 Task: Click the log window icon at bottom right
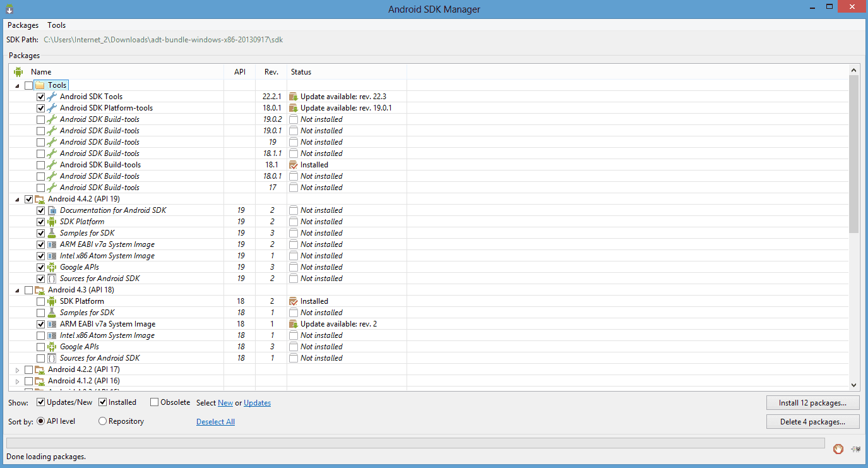[855, 449]
